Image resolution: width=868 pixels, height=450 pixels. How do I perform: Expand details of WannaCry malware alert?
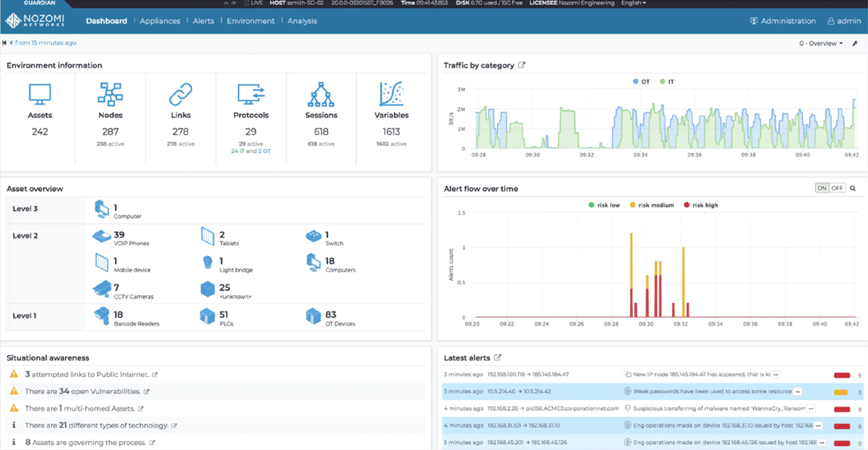(811, 408)
